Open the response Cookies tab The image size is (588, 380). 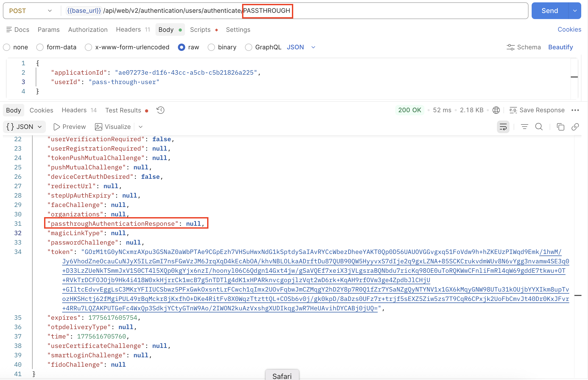coord(41,110)
